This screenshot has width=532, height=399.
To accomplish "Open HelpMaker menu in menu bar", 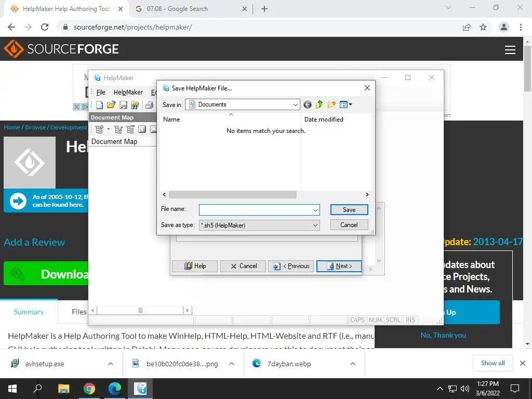I will [128, 92].
